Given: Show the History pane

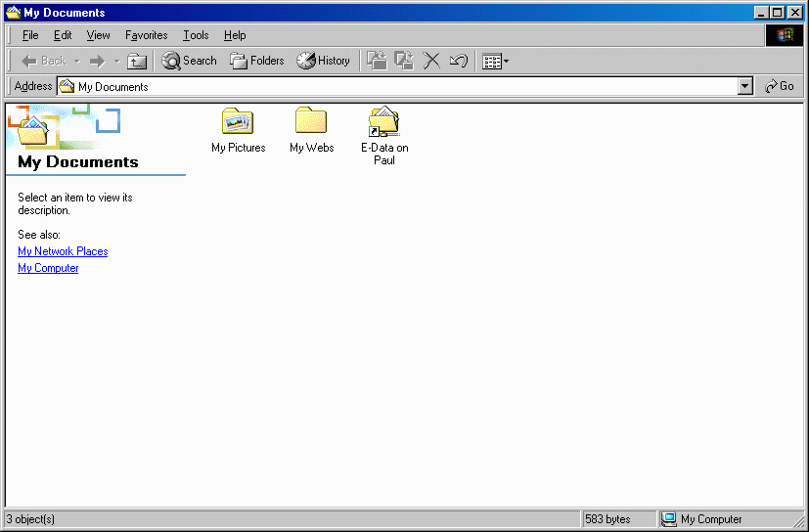Looking at the screenshot, I should tap(324, 61).
